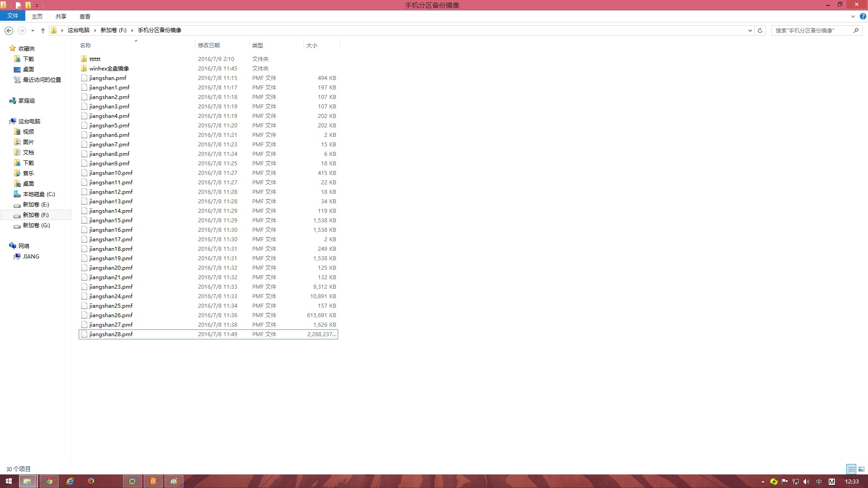The height and width of the screenshot is (488, 868).
Task: Click the 615,691 KB size cell
Action: tap(321, 315)
